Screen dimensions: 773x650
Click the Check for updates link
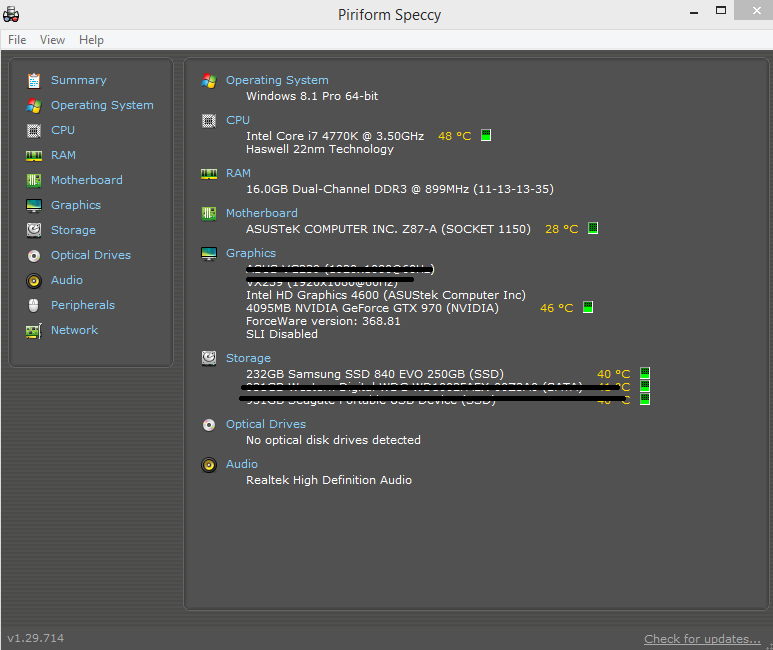coord(702,639)
